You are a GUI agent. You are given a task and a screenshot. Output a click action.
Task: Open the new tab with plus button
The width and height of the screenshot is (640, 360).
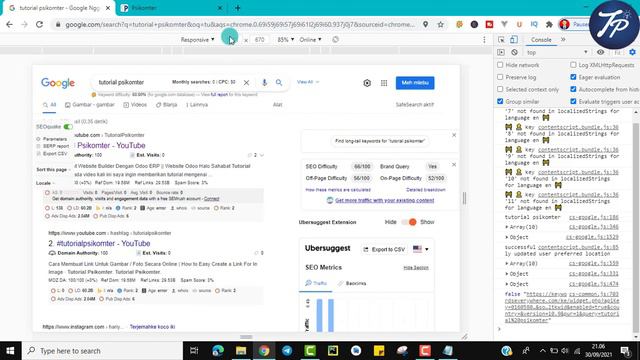coord(238,8)
